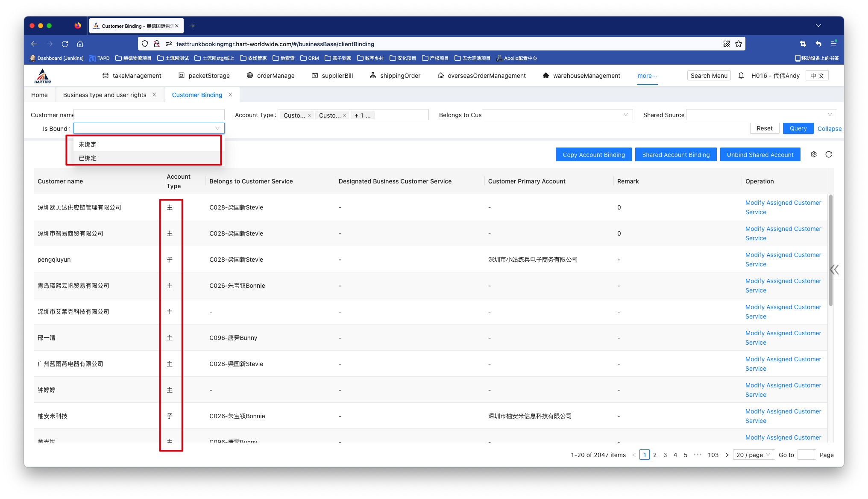Viewport: 868px width, 499px height.
Task: Open 20 / page size selector
Action: tap(754, 455)
